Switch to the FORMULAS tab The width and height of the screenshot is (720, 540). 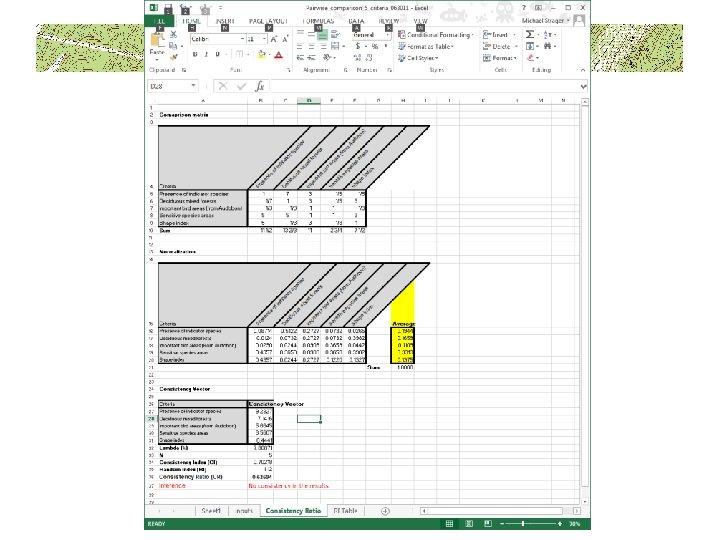[x=318, y=21]
